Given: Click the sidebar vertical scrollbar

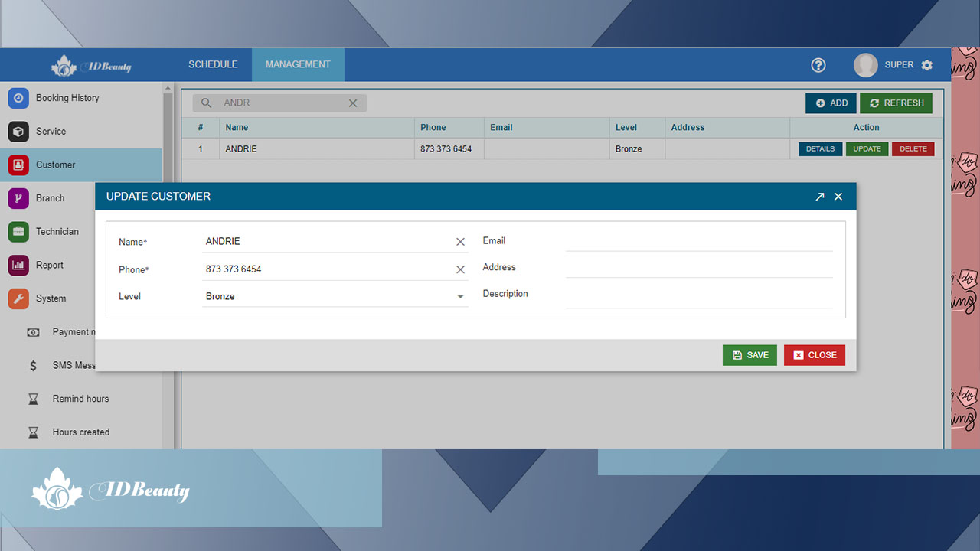Looking at the screenshot, I should [x=168, y=230].
